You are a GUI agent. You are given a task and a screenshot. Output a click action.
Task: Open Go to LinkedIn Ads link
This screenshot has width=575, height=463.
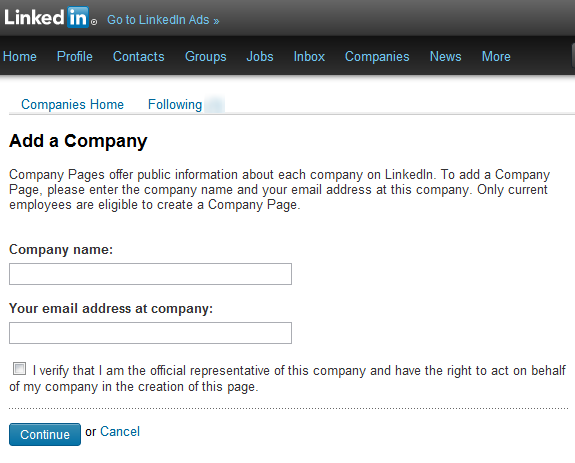pos(163,20)
